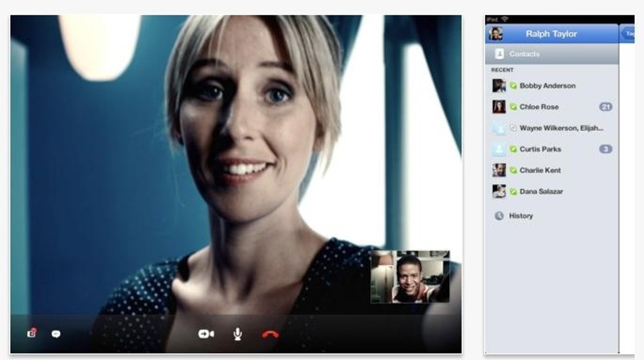The width and height of the screenshot is (644, 360).
Task: Select Curtis Parks in recent contacts
Action: (540, 149)
